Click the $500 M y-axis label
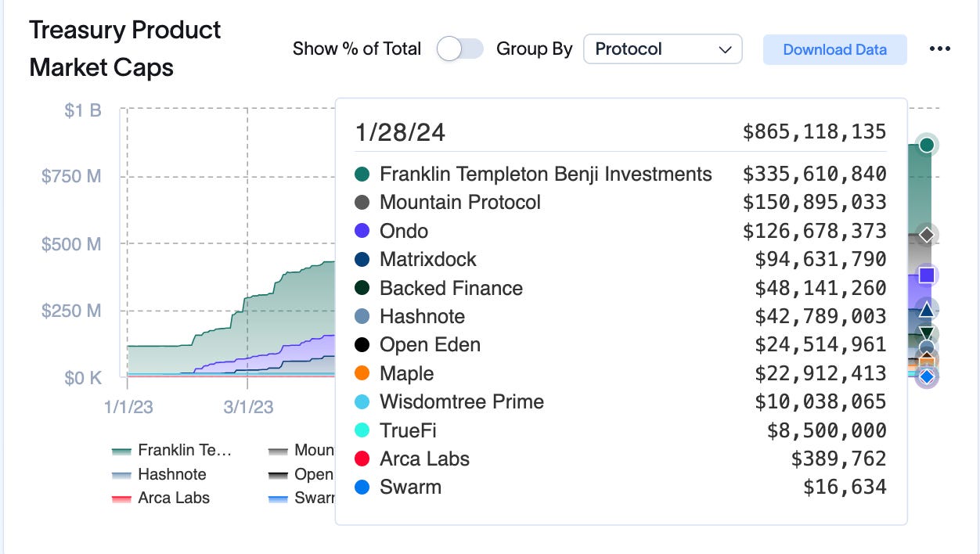 (x=71, y=244)
